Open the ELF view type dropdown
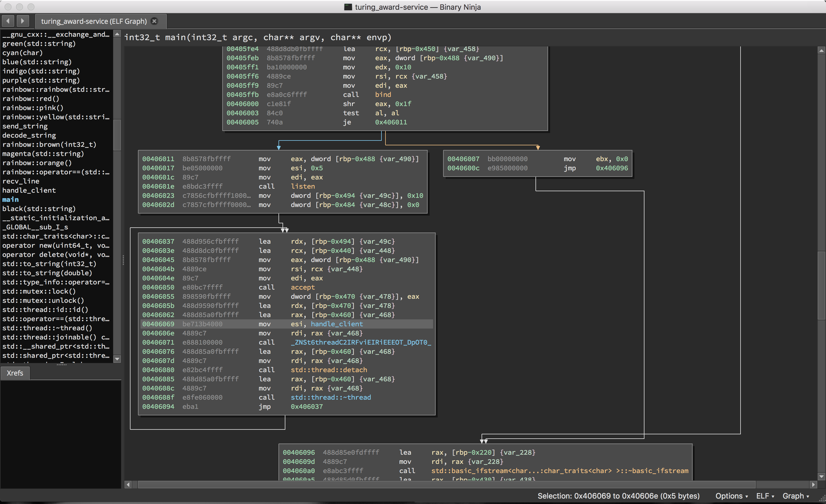The image size is (826, 504). [765, 496]
